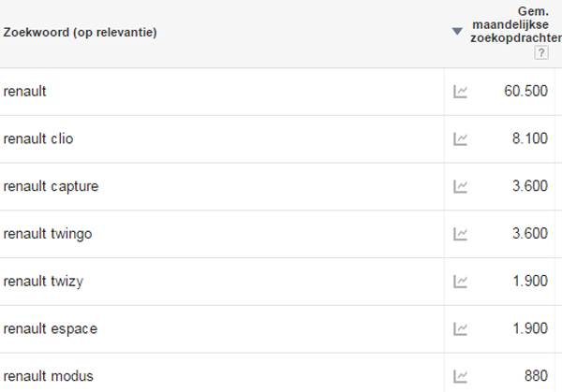Open the trend chart icon for renault clio
This screenshot has height=392, width=562.
coord(460,138)
